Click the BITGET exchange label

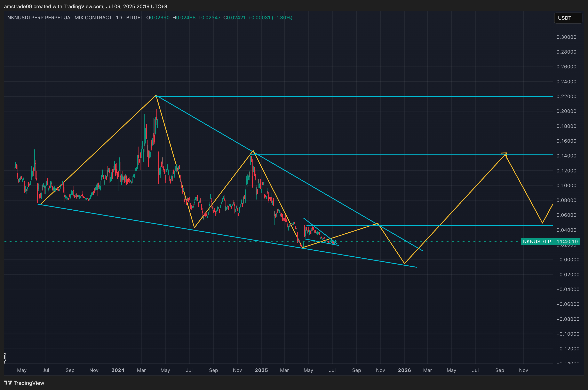click(x=135, y=18)
